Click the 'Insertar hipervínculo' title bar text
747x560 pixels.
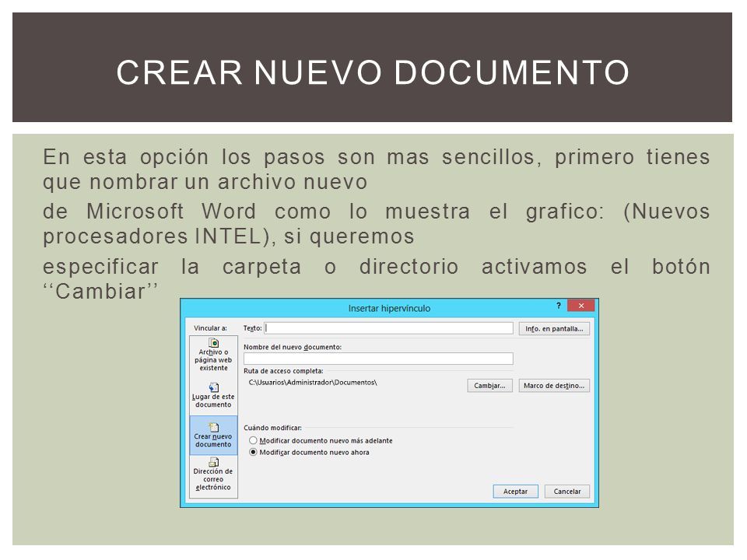pos(389,308)
